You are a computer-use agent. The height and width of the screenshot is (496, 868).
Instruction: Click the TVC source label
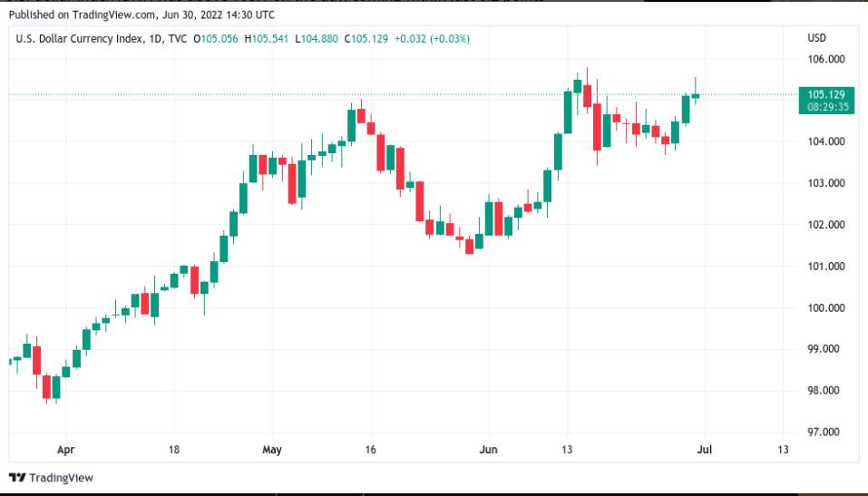pyautogui.click(x=177, y=39)
